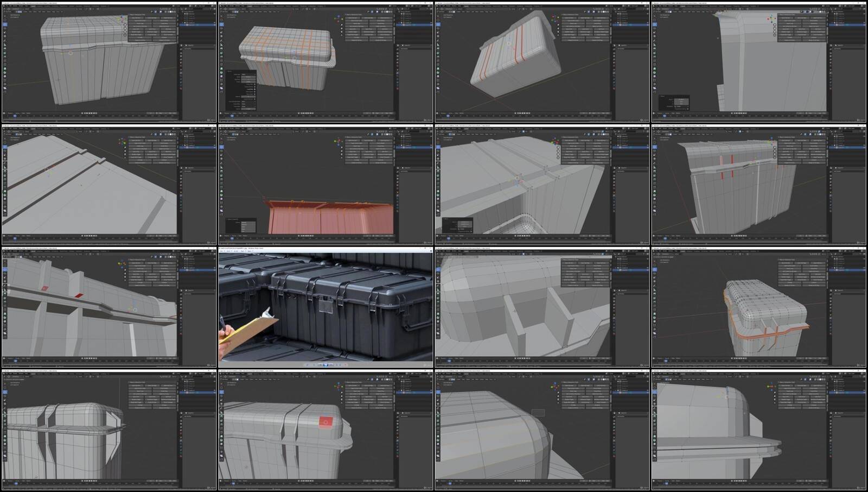Click the center slideshow button in Photo Viewer
Viewport: 868px width, 492px height.
coord(325,365)
